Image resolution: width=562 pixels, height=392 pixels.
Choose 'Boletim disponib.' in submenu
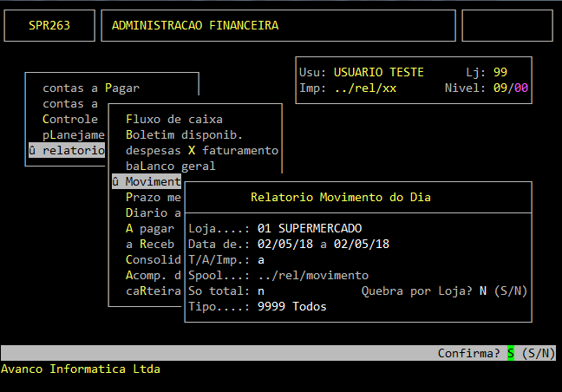(184, 134)
